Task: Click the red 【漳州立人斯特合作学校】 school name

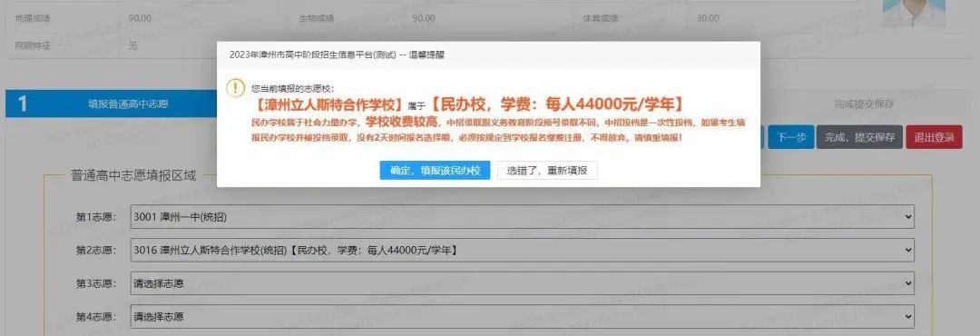Action: click(x=328, y=104)
